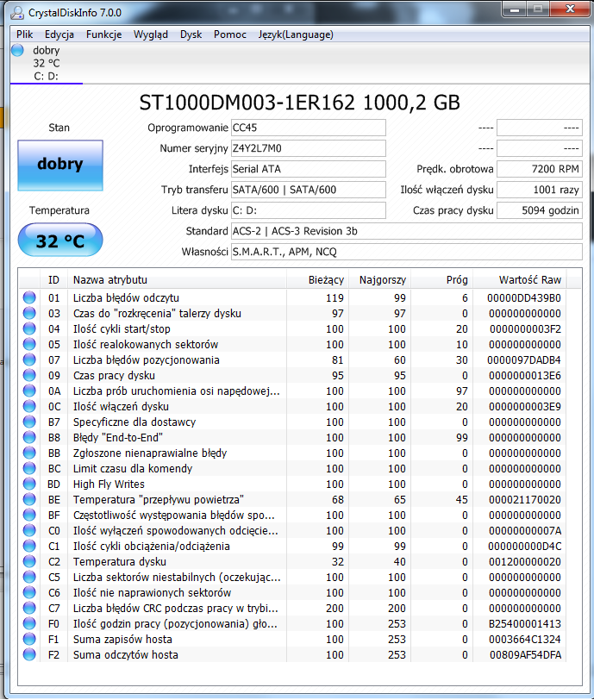Click status orb for Ilość realokowanych sektorów
594x700 pixels.
click(x=29, y=344)
